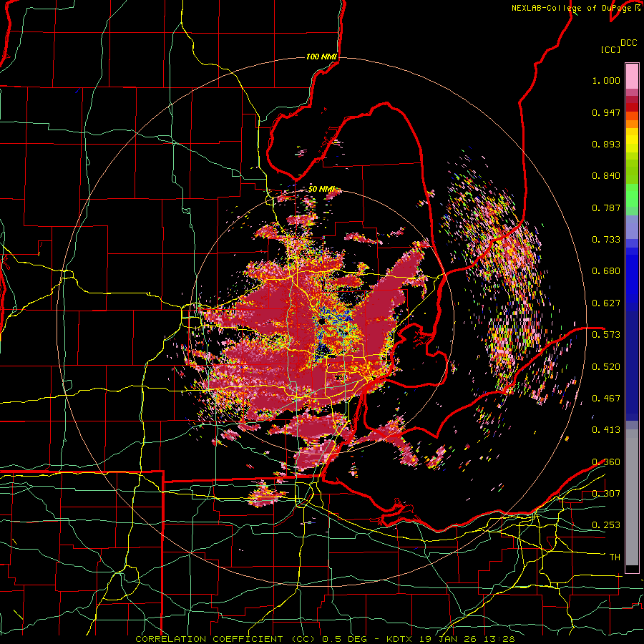Click the DCC label above the color bar
This screenshot has height=644, width=644.
click(628, 43)
